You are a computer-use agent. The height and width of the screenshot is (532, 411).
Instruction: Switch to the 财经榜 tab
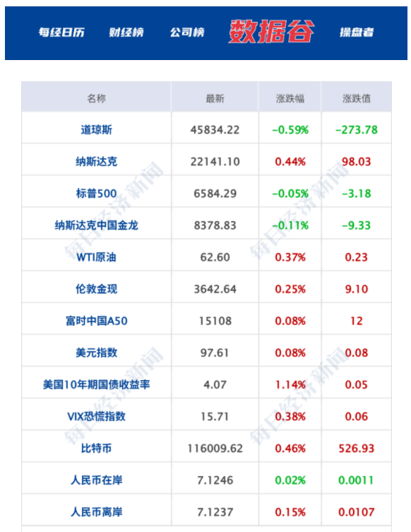click(126, 32)
